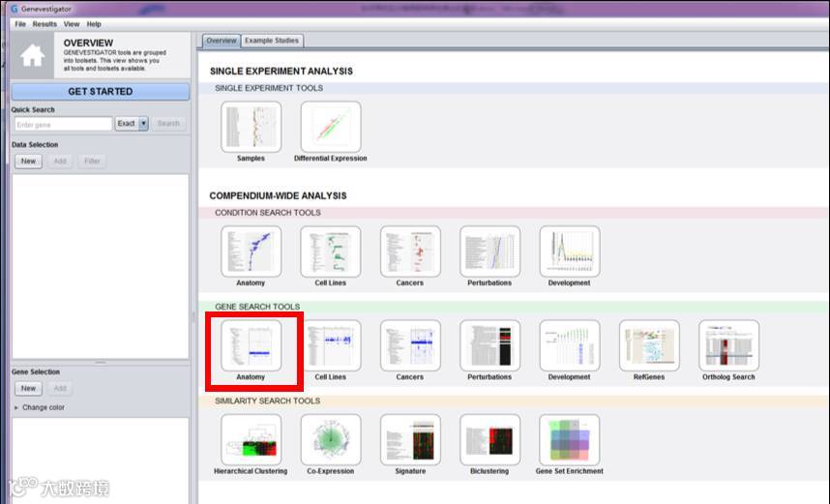
Task: Open Cancers under Condition Search Tools
Action: click(x=410, y=252)
